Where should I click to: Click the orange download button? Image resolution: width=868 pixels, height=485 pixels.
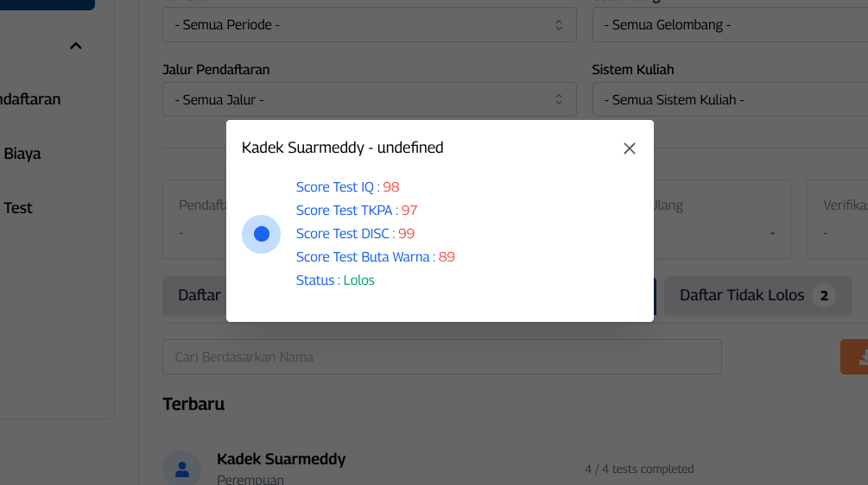855,356
